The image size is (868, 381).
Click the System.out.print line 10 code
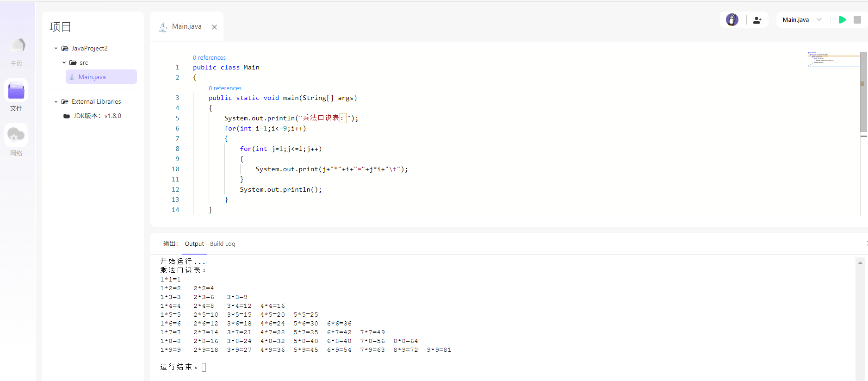point(332,169)
